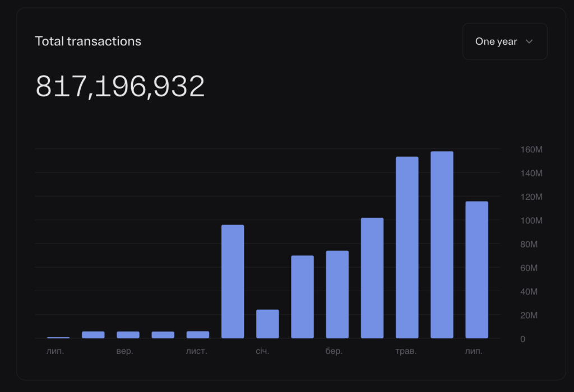Click the 160M y-axis label
Screen dimensions: 574x392
coord(531,150)
